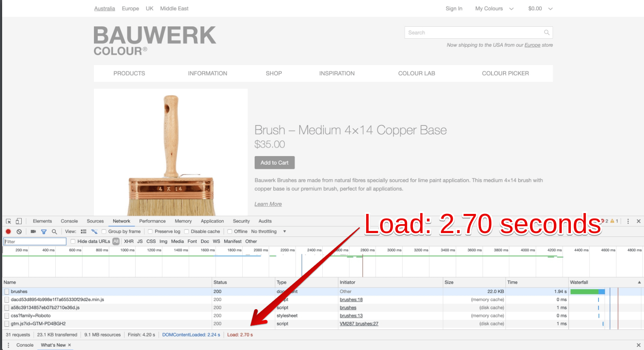Tick checkbox for a58c39134857eb07b2710e36d.js row
Image resolution: width=644 pixels, height=350 pixels.
pos(7,307)
